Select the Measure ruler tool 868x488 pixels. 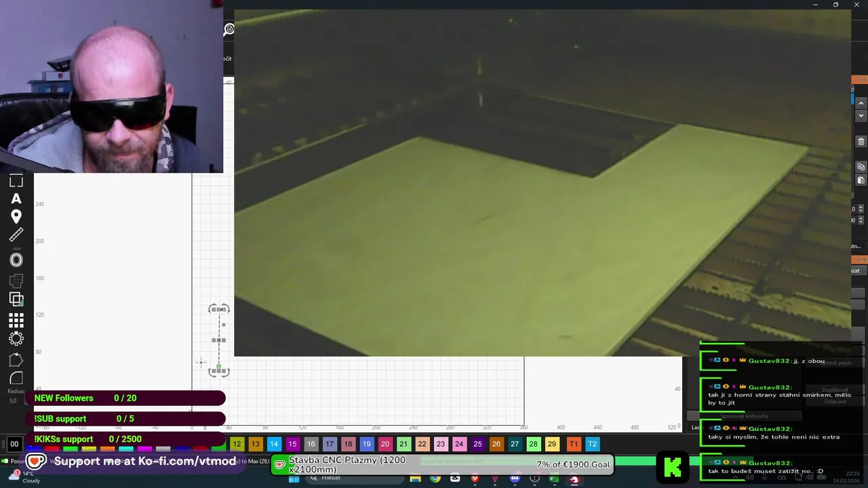point(16,235)
